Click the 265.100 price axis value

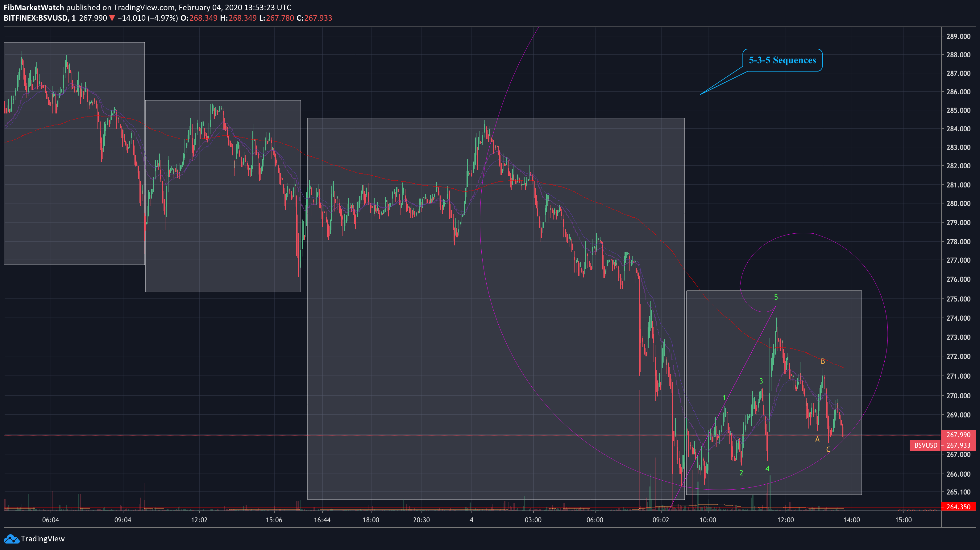pyautogui.click(x=958, y=492)
